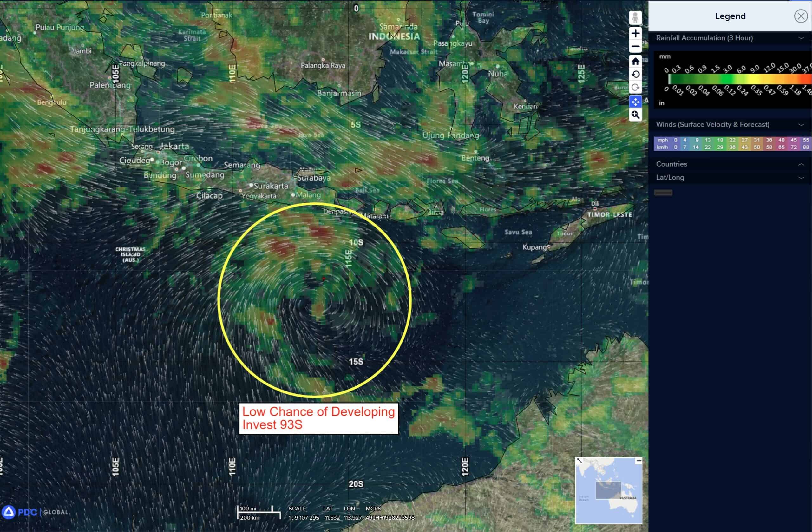Go to next map extent
The width and height of the screenshot is (812, 532).
click(635, 87)
